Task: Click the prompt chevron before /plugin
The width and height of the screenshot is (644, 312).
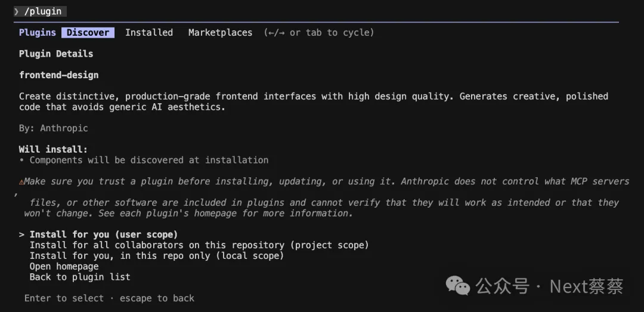Action: pos(16,11)
